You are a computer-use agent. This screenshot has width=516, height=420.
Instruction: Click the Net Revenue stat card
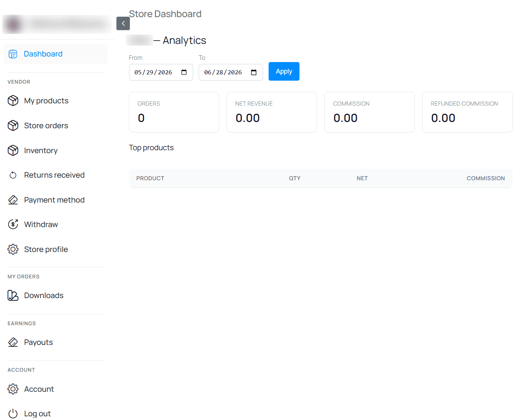point(272,112)
